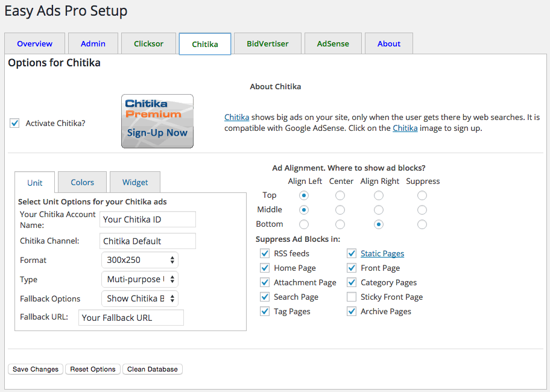
Task: Select Top Align Right radio button
Action: (x=379, y=195)
